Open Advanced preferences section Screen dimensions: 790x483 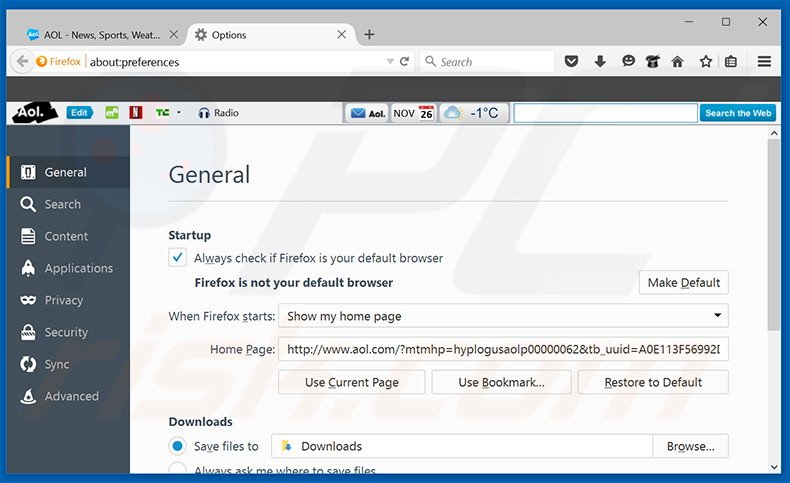[68, 396]
